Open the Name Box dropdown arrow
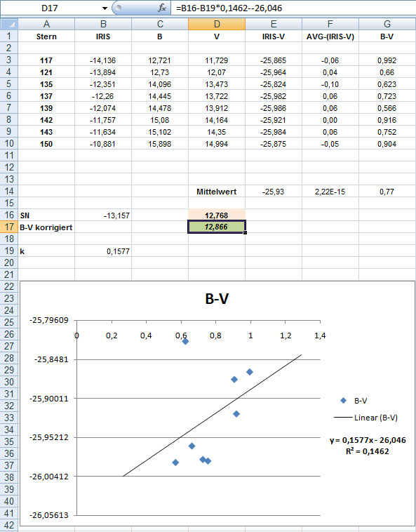This screenshot has height=532, width=416. click(x=105, y=8)
